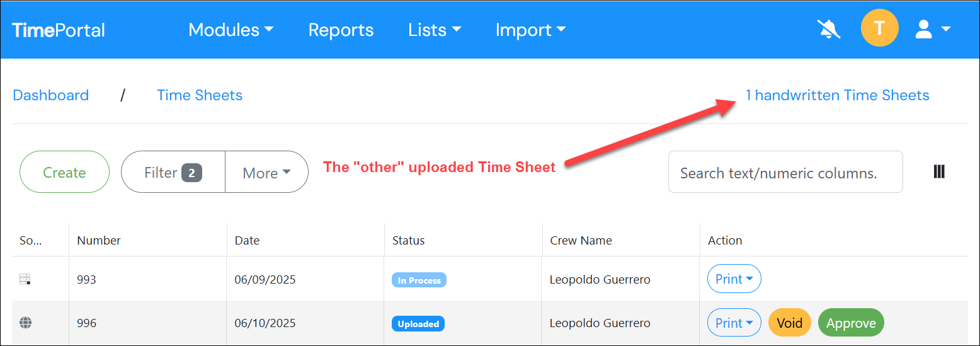Click the grid source icon for 993
The width and height of the screenshot is (980, 346).
pos(25,279)
